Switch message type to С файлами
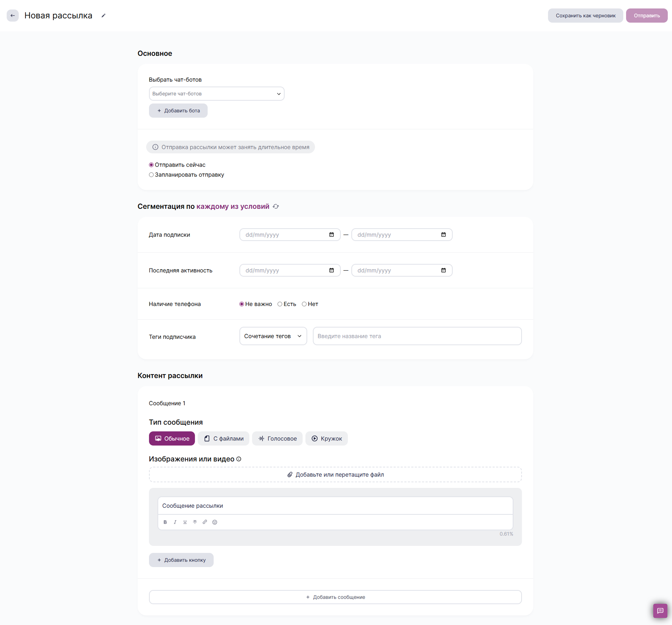The height and width of the screenshot is (625, 672). pyautogui.click(x=224, y=438)
